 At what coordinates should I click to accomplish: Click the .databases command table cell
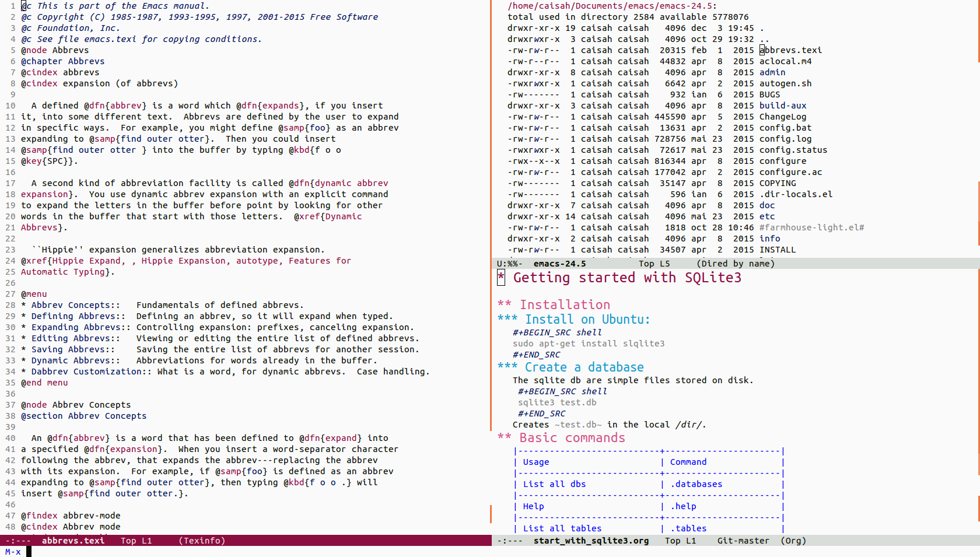point(696,484)
